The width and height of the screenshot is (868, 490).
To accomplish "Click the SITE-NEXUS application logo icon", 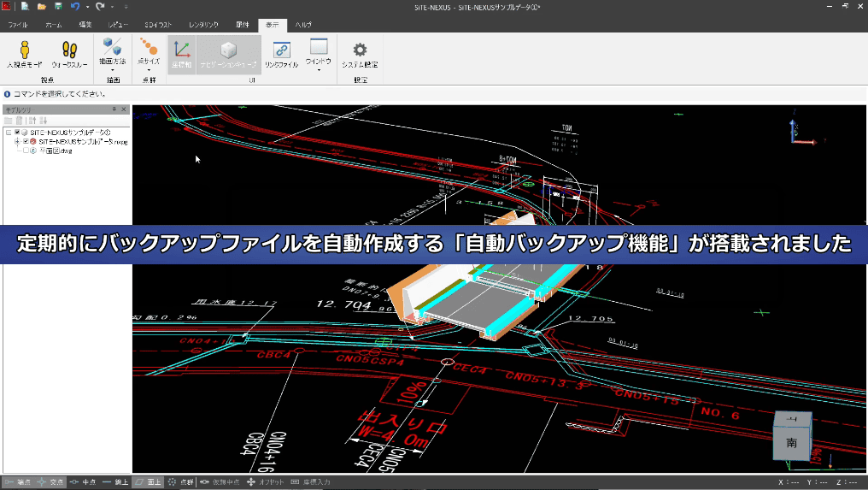I will pos(6,7).
